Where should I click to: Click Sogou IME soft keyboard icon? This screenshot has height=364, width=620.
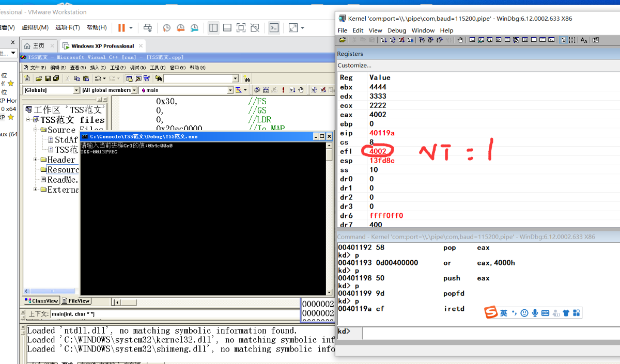545,313
